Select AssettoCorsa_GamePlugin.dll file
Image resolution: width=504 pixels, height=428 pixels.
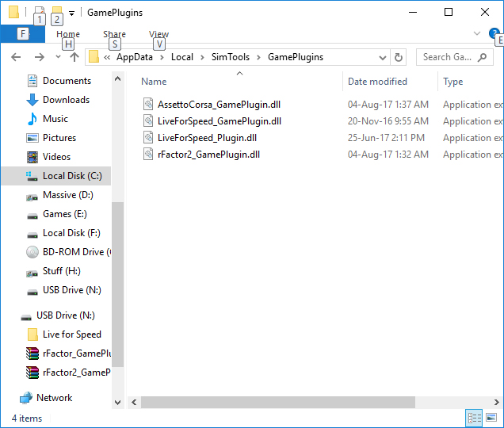(x=219, y=105)
